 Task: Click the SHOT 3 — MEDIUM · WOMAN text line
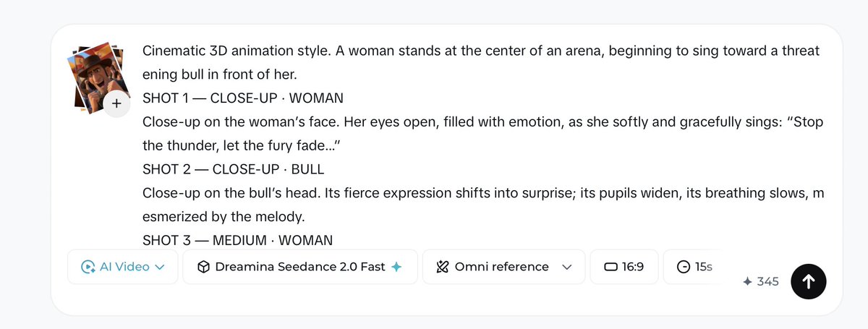[237, 240]
